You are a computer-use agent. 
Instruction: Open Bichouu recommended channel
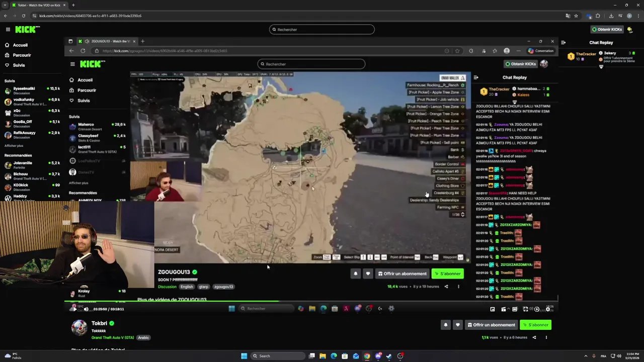tap(32, 176)
